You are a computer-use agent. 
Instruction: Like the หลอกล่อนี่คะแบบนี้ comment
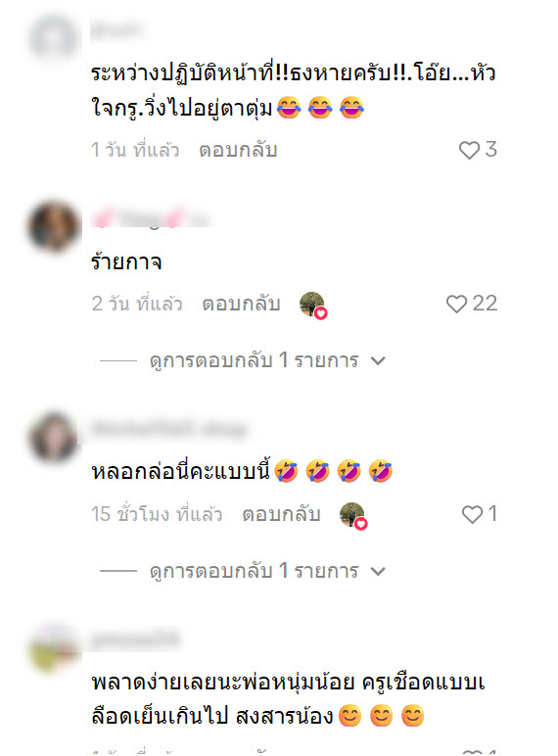coord(472,514)
